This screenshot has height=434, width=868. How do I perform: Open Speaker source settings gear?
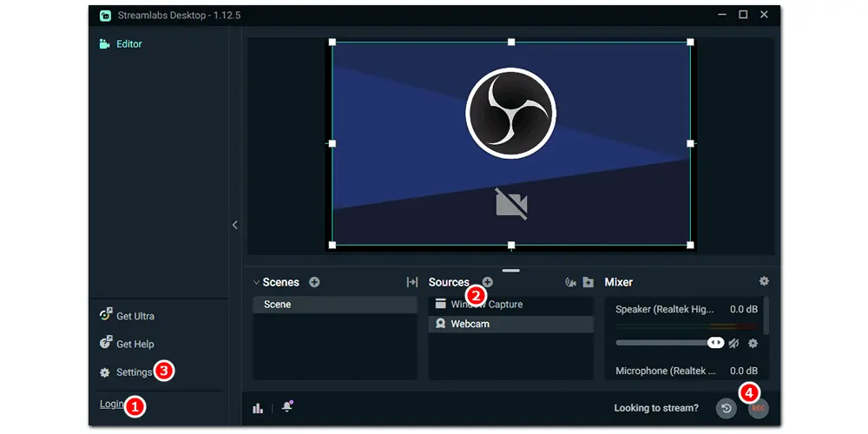point(753,343)
